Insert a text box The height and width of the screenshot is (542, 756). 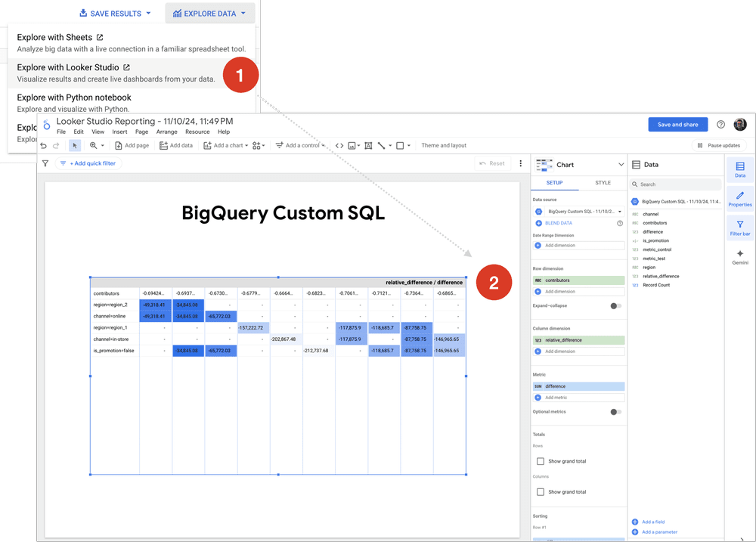[x=368, y=146]
